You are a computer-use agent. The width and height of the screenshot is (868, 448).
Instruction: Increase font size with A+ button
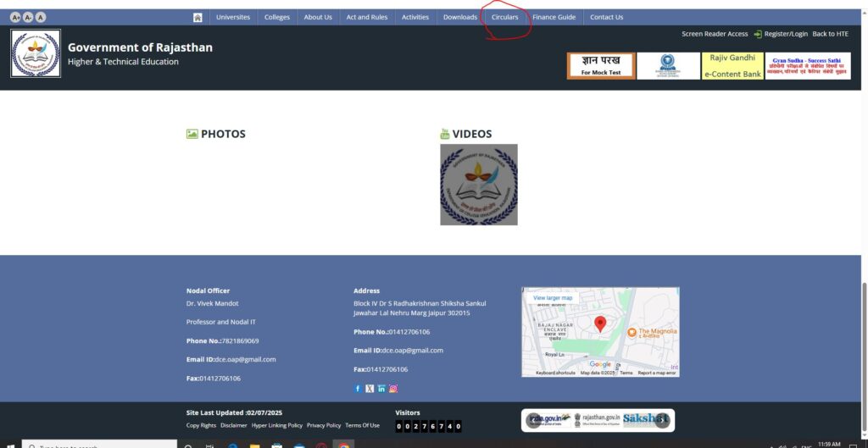[15, 17]
